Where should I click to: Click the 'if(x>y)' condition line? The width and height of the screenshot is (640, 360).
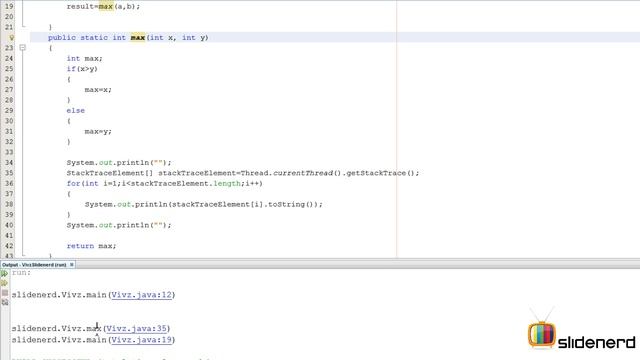coord(82,69)
